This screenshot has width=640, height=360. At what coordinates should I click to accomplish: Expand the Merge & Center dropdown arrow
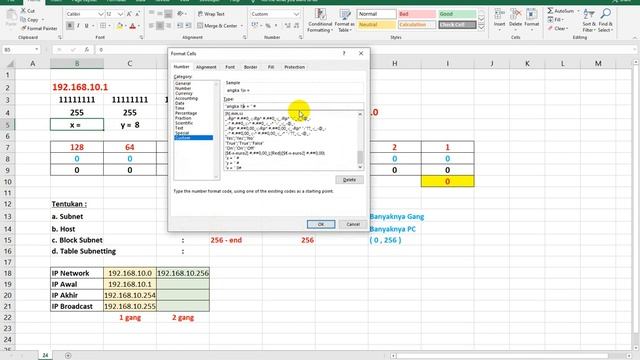click(x=242, y=26)
